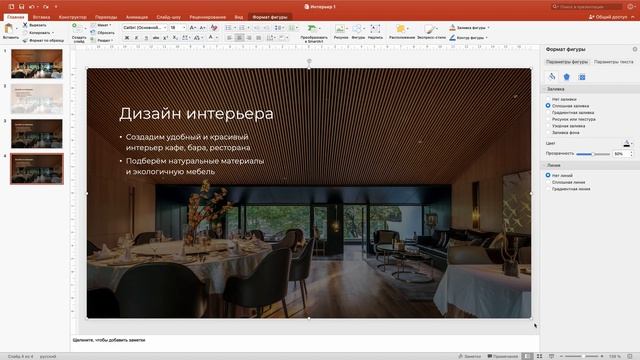Open Comments (Примечания) in status bar
This screenshot has height=360, width=640.
click(x=502, y=356)
